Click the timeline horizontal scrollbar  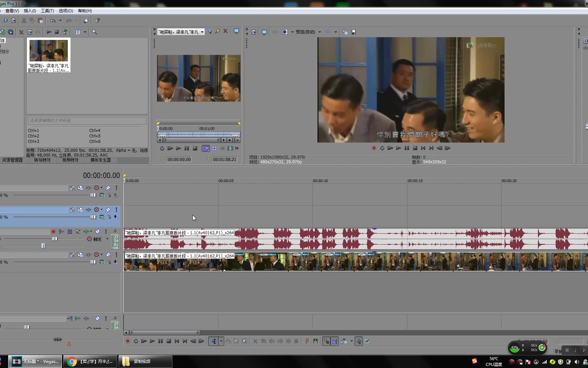(x=164, y=333)
